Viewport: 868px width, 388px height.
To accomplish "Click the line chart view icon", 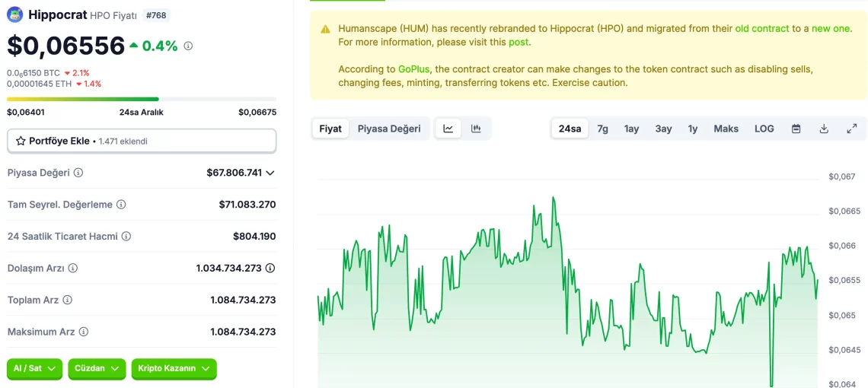I will [448, 129].
